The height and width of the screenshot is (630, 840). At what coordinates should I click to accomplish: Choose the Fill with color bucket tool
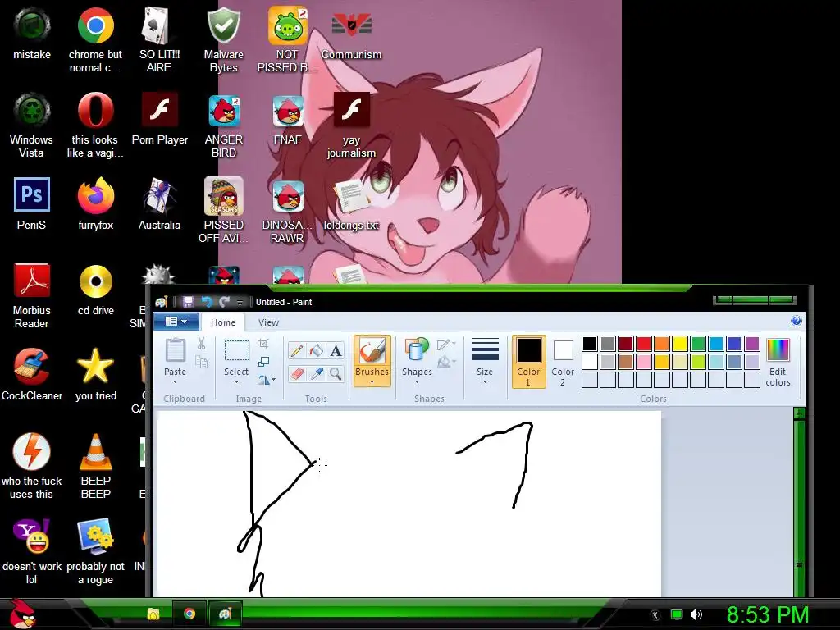[x=316, y=351]
